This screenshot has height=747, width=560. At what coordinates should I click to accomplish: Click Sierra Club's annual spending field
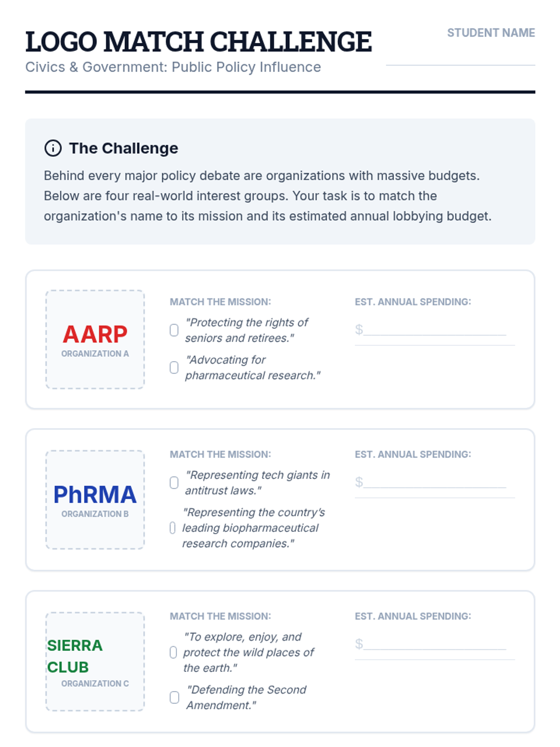click(434, 644)
